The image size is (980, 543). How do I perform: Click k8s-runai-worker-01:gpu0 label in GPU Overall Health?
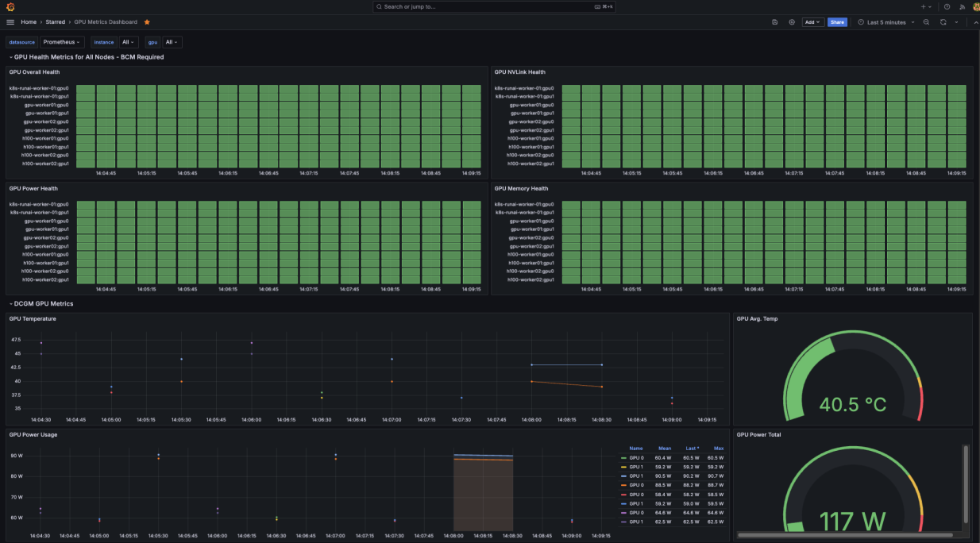pos(39,88)
